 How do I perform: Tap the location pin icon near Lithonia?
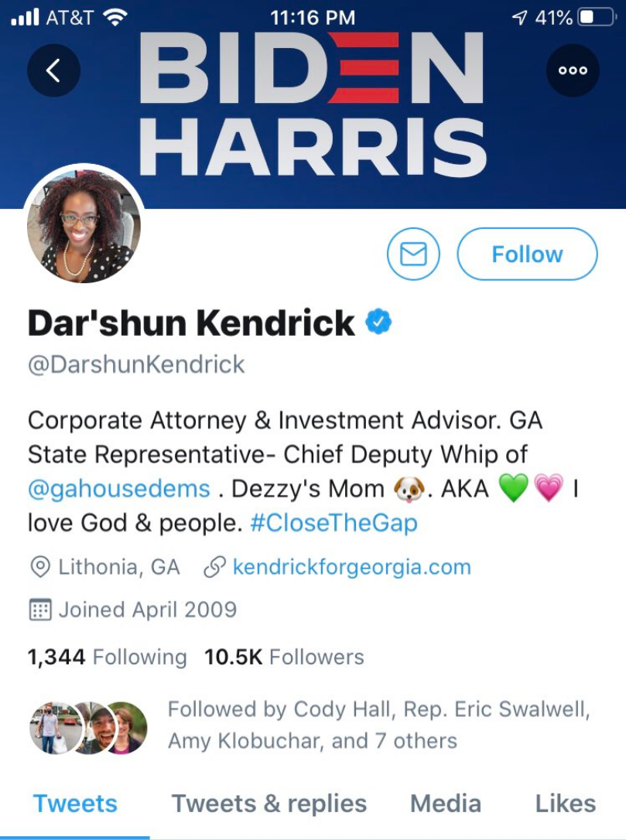(40, 567)
